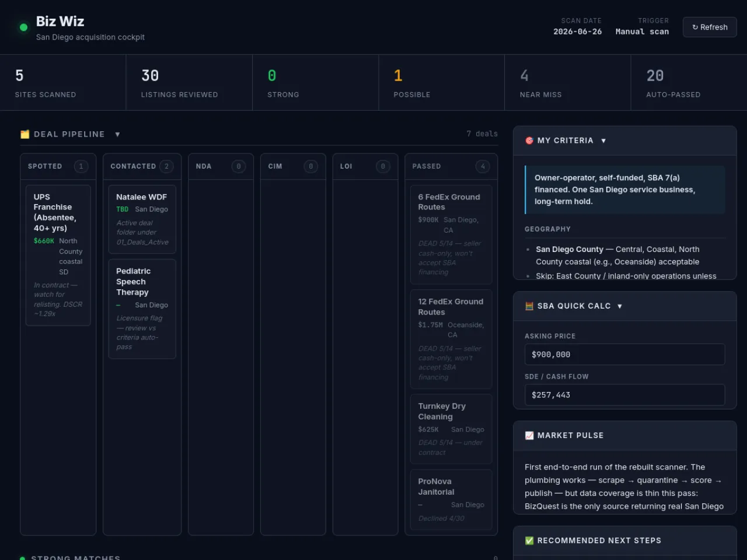Click the Market Pulse summary paragraph
The height and width of the screenshot is (560, 747).
624,487
